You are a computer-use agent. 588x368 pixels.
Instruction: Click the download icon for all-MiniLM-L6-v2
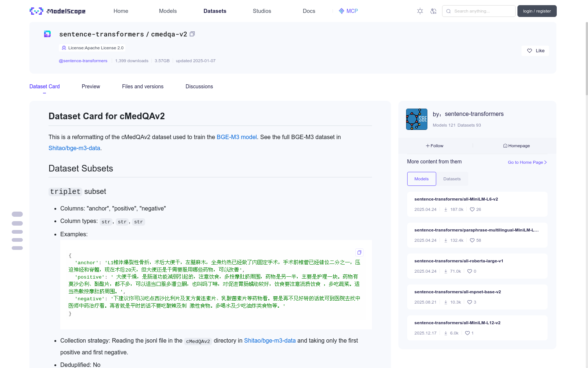tap(446, 209)
